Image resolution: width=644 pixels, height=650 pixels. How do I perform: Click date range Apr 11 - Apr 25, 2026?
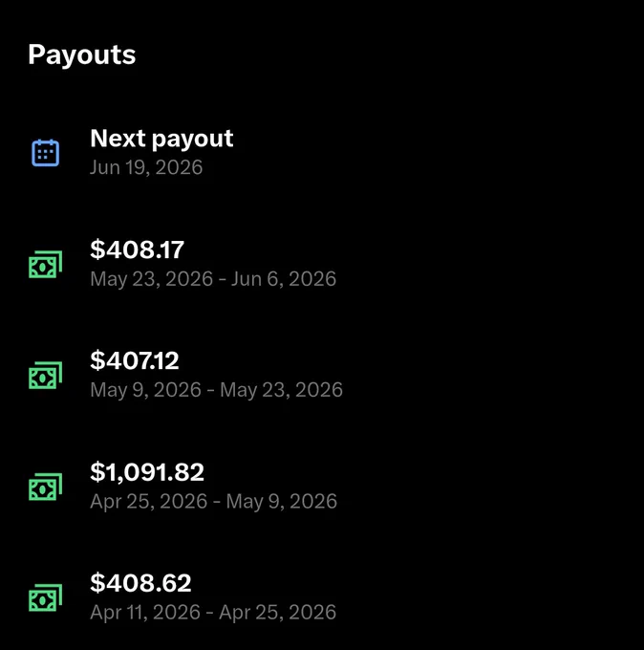[213, 613]
